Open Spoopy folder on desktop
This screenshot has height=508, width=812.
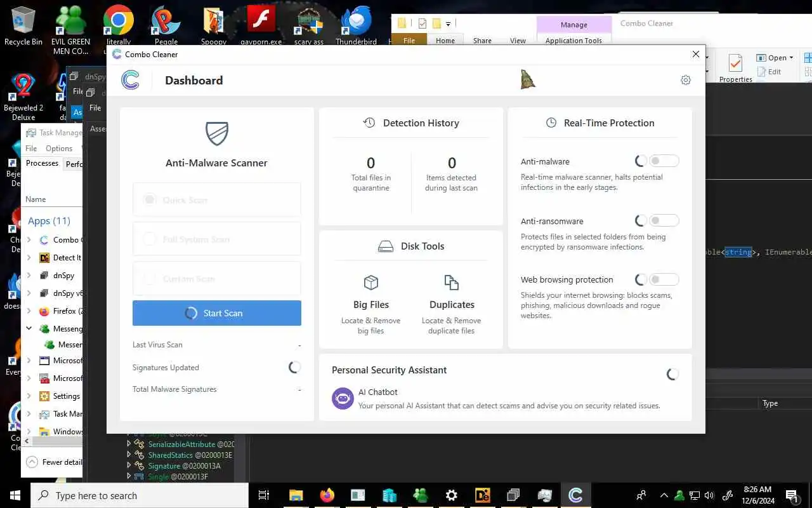click(214, 27)
